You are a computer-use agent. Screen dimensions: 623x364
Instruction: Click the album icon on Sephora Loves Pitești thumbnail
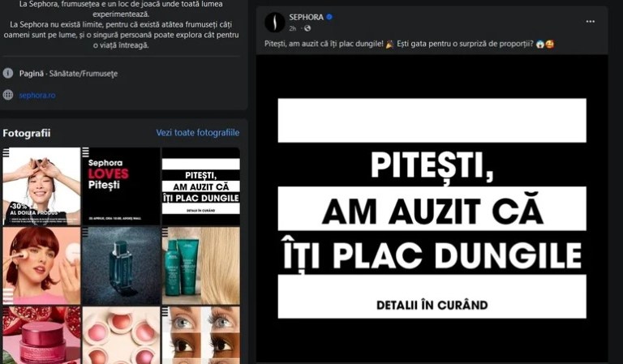coord(85,152)
